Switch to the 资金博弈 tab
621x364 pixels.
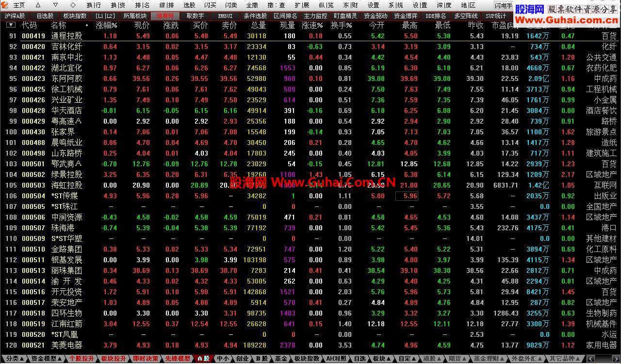click(406, 16)
